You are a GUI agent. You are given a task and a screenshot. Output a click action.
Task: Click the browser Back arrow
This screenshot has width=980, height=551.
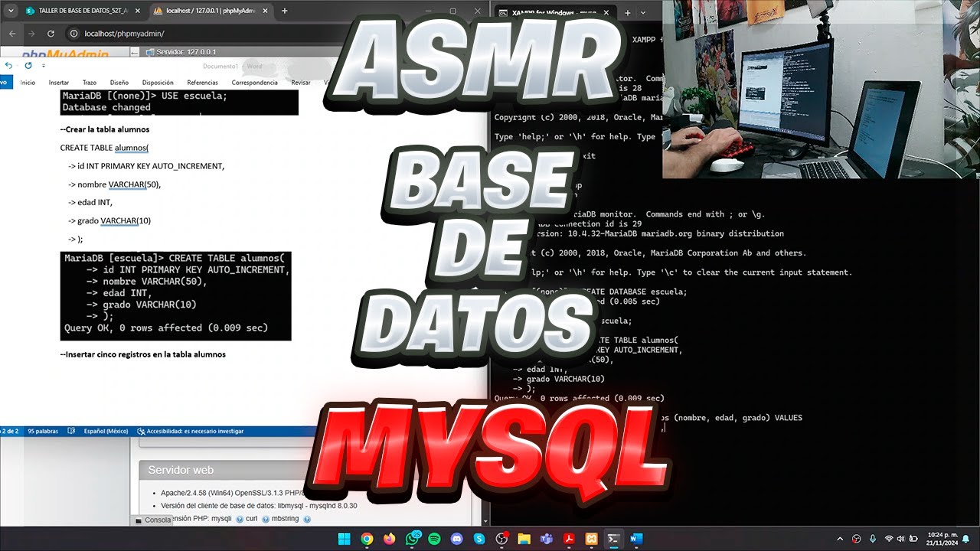tap(11, 34)
